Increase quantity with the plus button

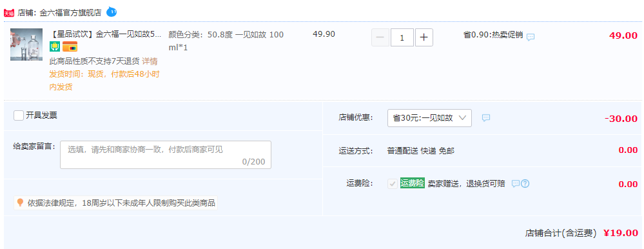[x=424, y=38]
